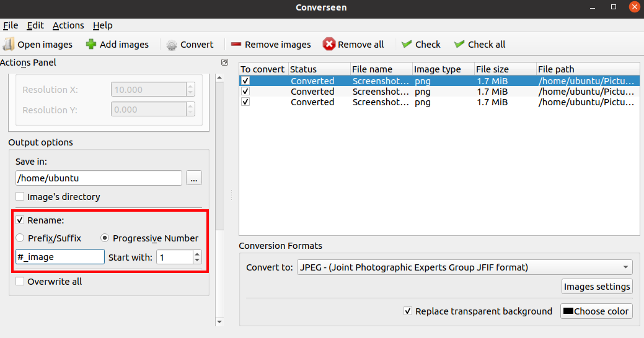644x338 pixels.
Task: Open the Help menu
Action: click(x=103, y=25)
